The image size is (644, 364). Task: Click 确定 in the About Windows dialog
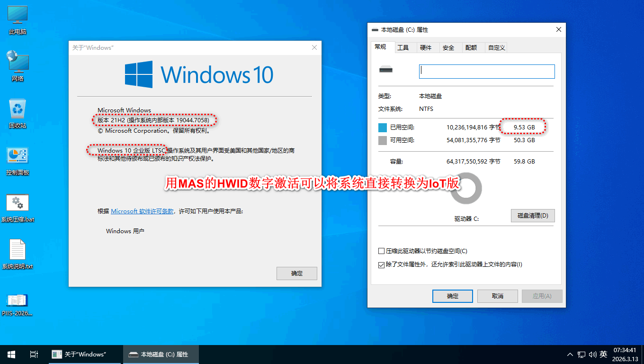[297, 273]
